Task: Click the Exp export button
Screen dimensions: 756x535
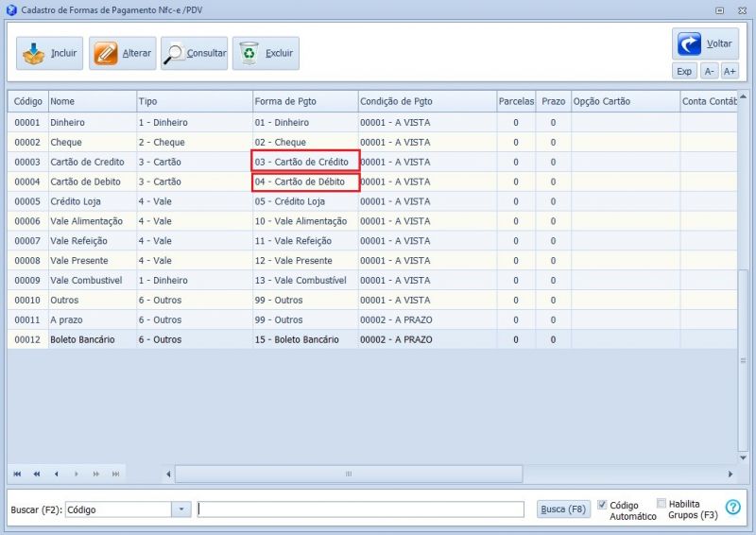Action: [x=684, y=71]
